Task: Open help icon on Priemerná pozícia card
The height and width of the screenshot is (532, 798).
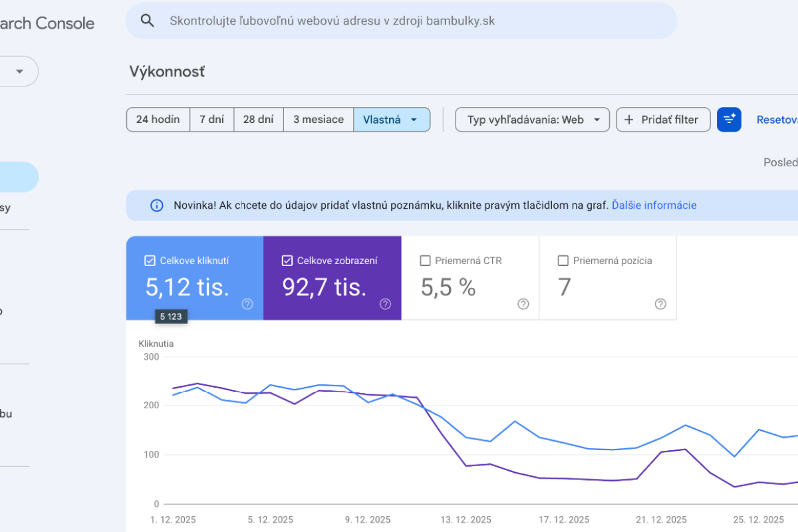Action: (660, 304)
